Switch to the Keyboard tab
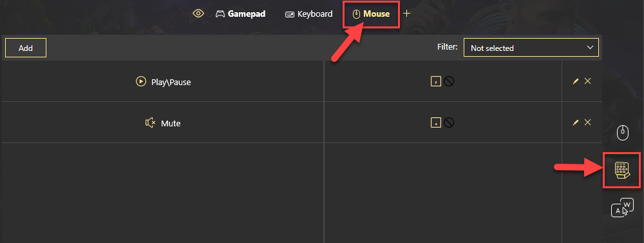The image size is (644, 243). [x=309, y=14]
